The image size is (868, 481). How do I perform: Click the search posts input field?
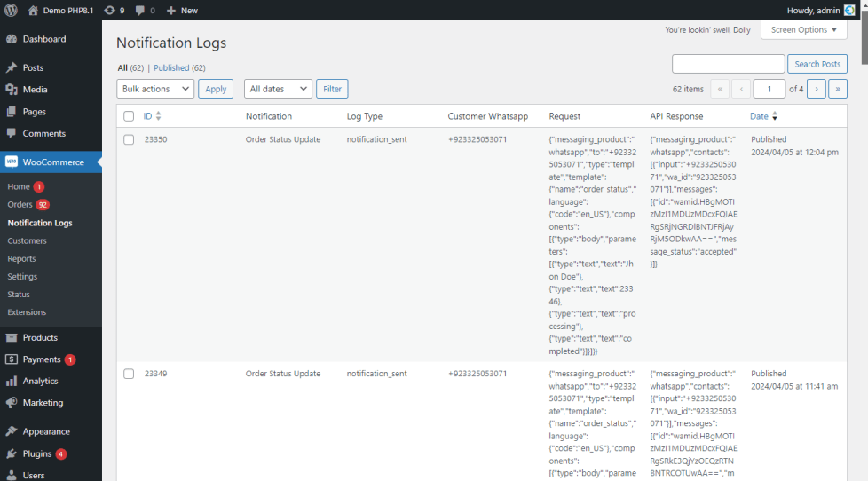[728, 64]
